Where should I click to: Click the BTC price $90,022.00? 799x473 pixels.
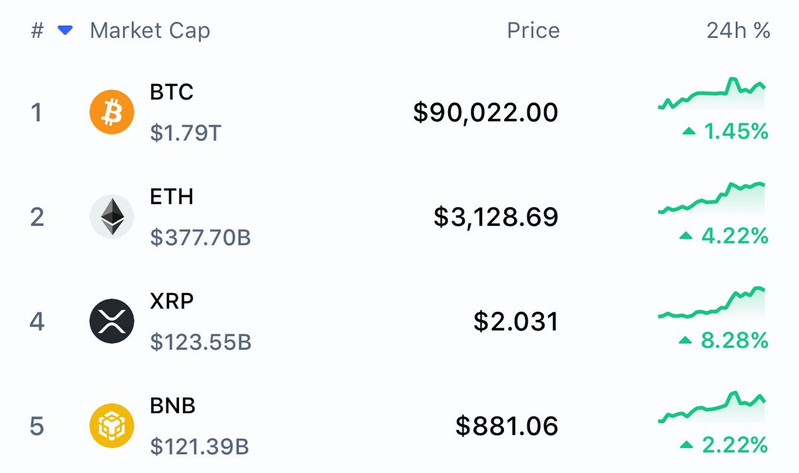point(485,112)
